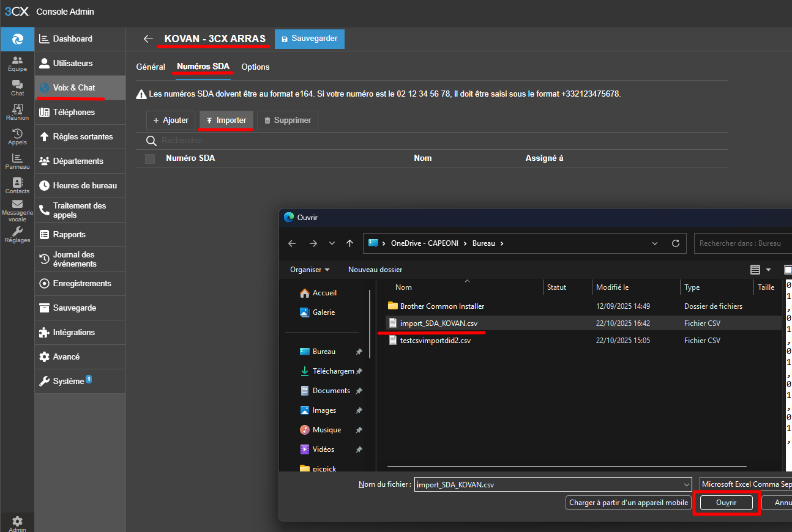Screen dimensions: 792x532
Task: Open the recent locations dropdown in dialog
Action: (332, 243)
